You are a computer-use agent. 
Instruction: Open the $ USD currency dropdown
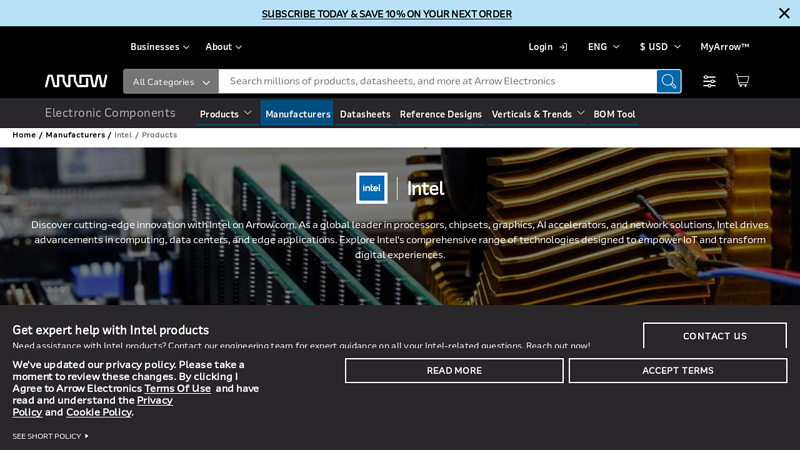(x=660, y=47)
